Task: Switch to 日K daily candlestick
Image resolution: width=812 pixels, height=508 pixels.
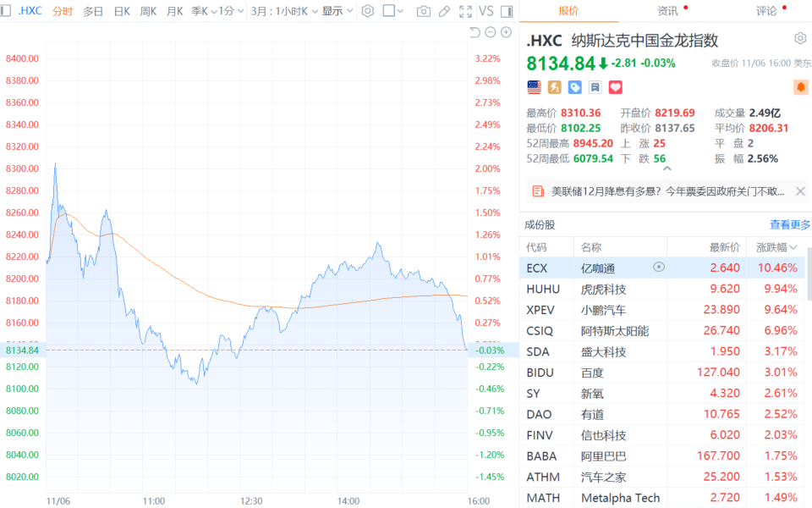Action: (122, 11)
